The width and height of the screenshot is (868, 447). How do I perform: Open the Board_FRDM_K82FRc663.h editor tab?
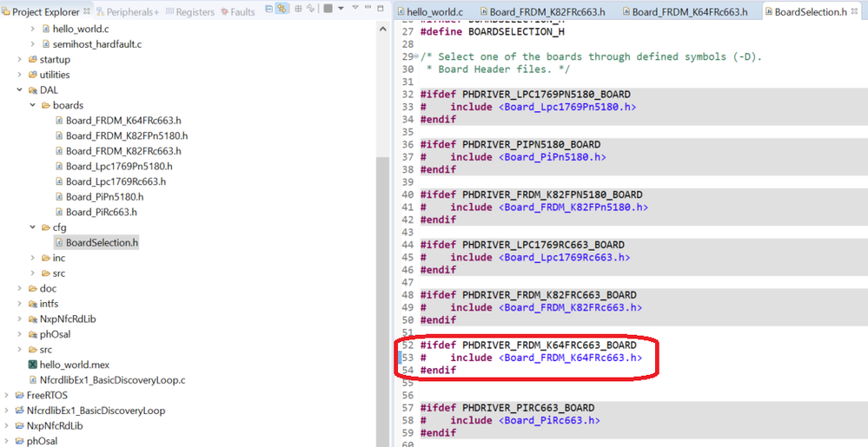tap(542, 11)
